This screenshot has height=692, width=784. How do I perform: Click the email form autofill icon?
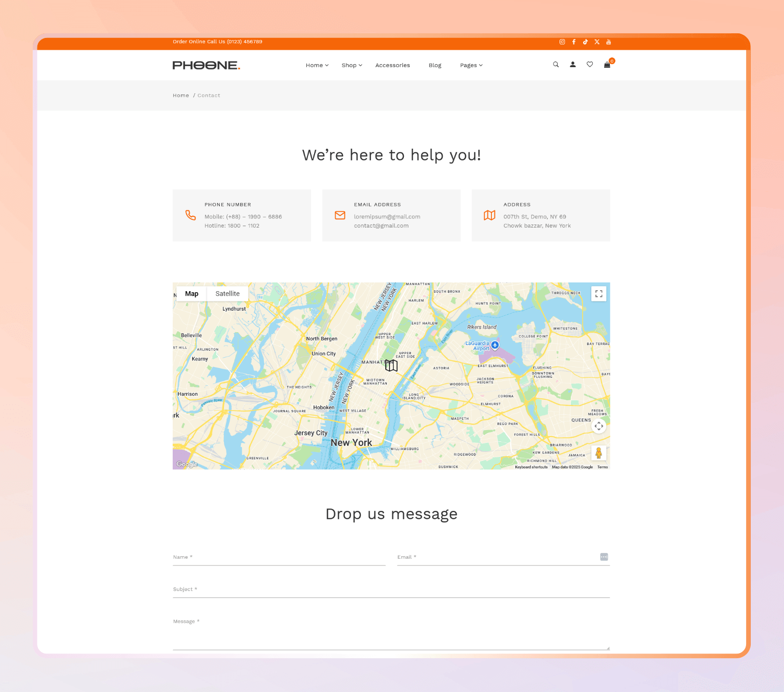[x=604, y=557]
